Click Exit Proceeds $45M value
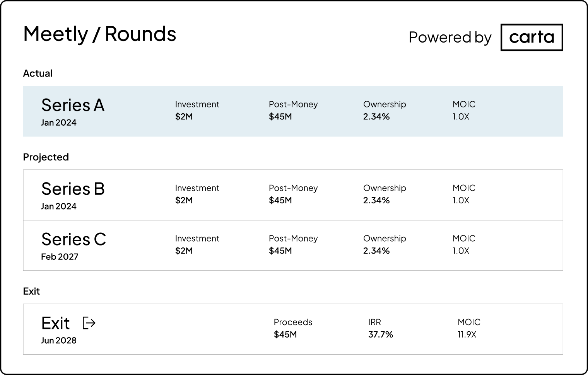 (x=285, y=335)
